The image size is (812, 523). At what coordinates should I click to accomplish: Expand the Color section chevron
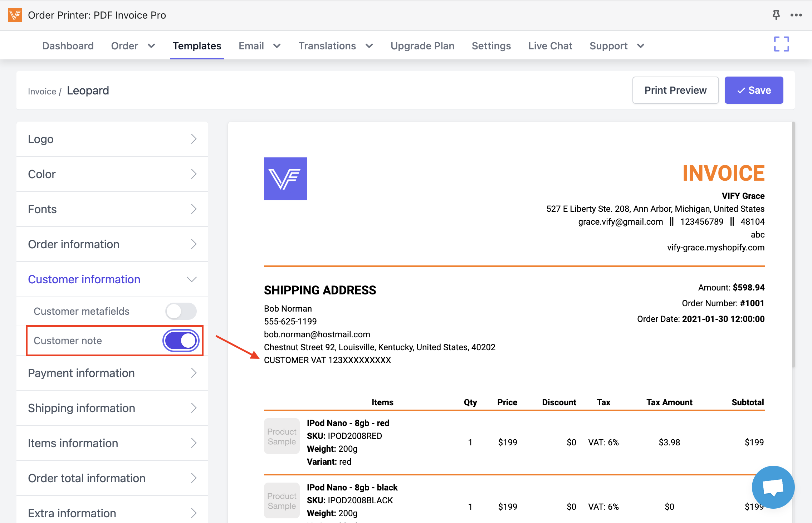coord(194,174)
